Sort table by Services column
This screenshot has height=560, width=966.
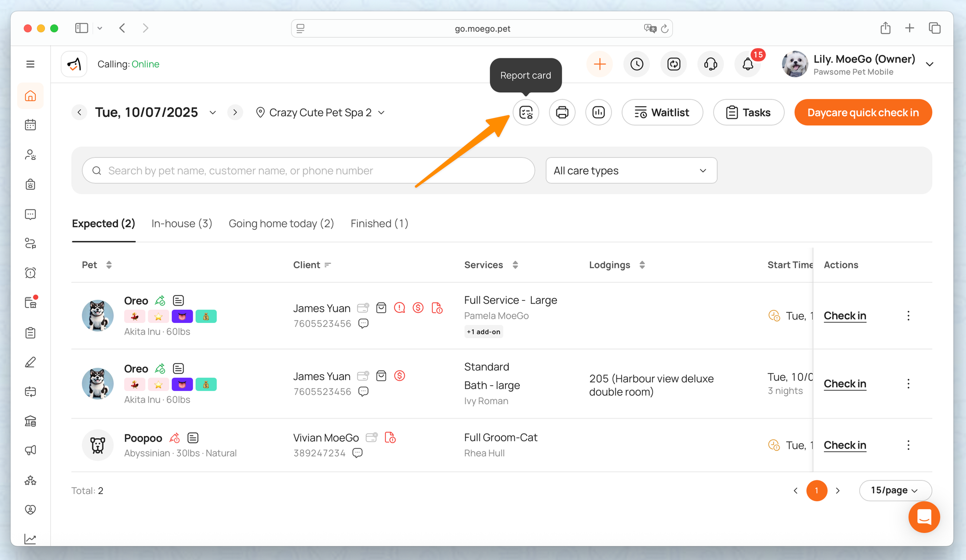[x=515, y=265]
